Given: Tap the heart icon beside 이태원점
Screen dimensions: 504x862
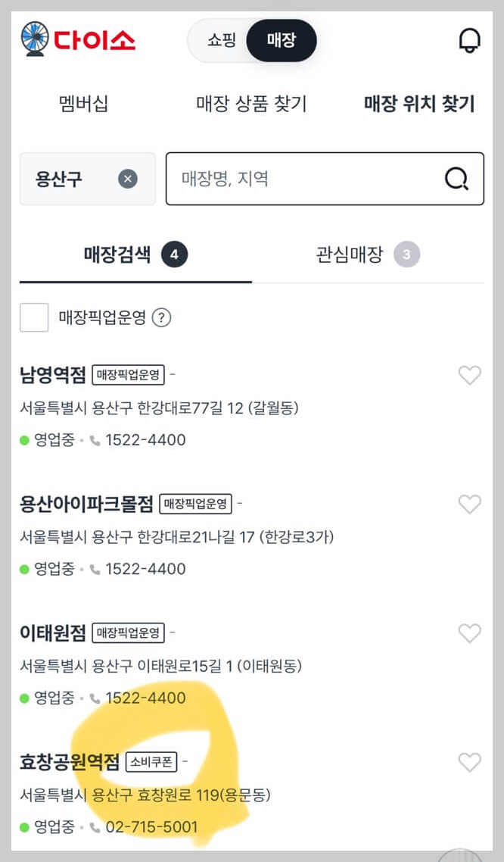Looking at the screenshot, I should pos(470,633).
